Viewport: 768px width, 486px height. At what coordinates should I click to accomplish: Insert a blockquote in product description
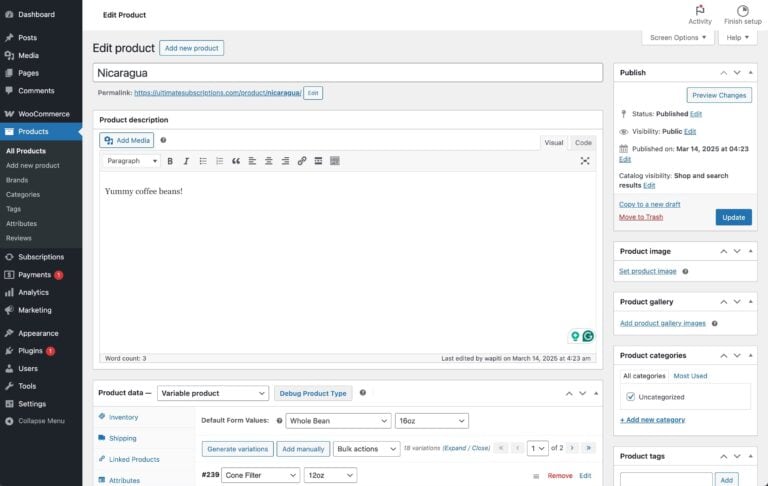[236, 161]
